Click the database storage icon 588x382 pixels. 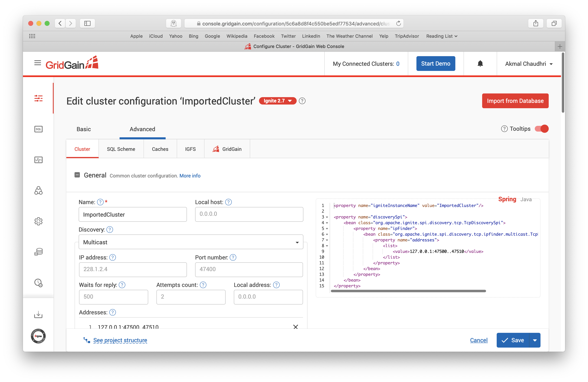coord(39,251)
